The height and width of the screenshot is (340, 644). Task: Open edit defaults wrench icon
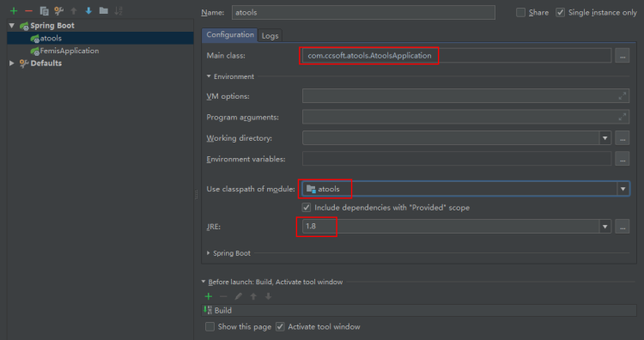click(58, 11)
